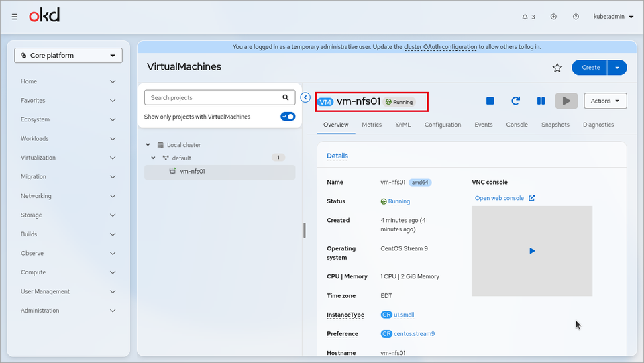Collapse the Local cluster tree node
This screenshot has width=644, height=363.
pos(148,145)
